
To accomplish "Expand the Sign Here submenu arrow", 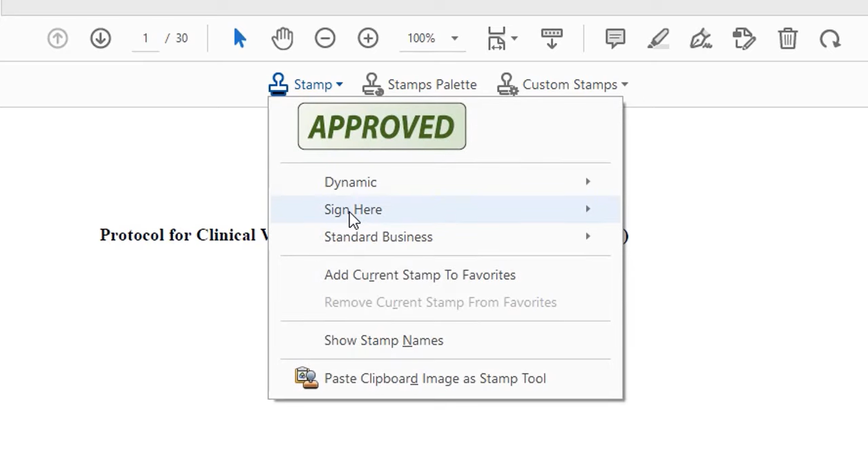I will click(x=588, y=209).
